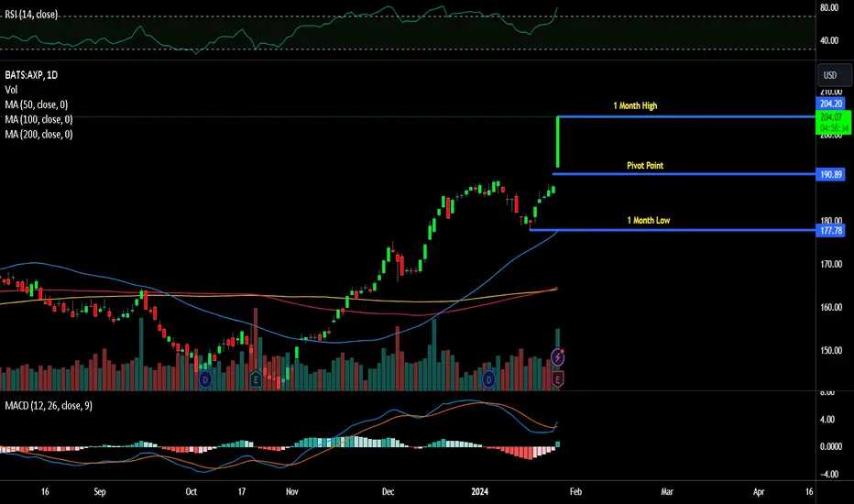Select the MA (50, close, 0) legend

coord(37,104)
